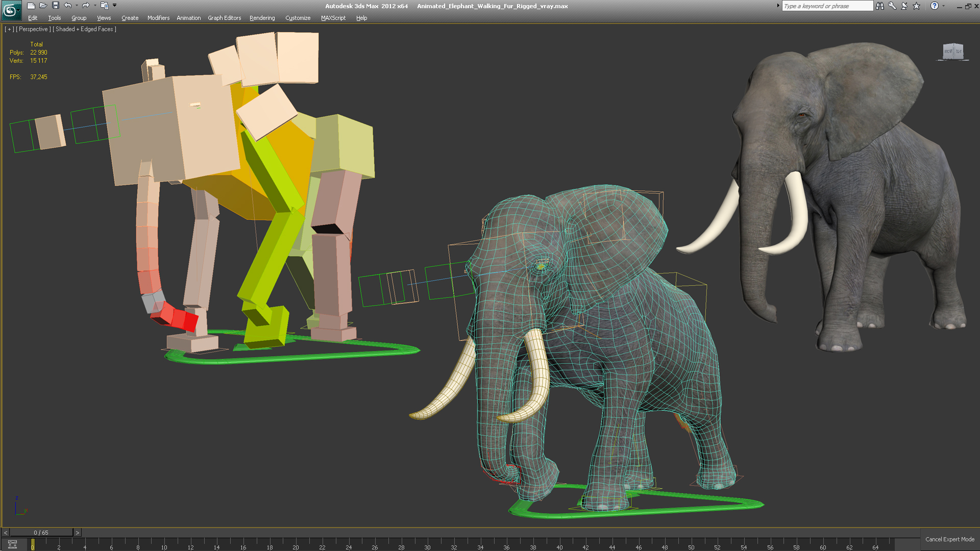Click the ViewCube in viewport corner
Image resolution: width=980 pixels, height=551 pixels.
pyautogui.click(x=952, y=52)
